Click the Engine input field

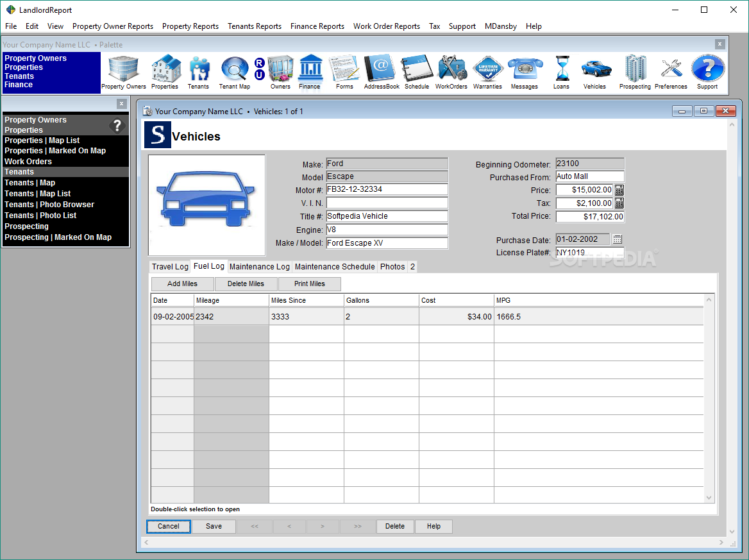(387, 230)
